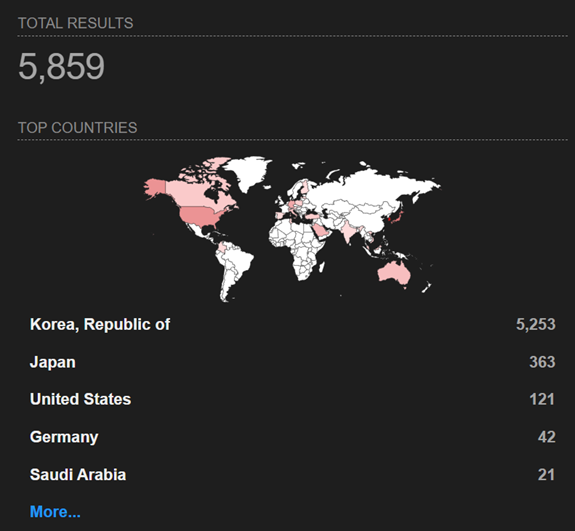This screenshot has height=531, width=575.
Task: Click the 121 count for United States
Action: click(x=542, y=399)
